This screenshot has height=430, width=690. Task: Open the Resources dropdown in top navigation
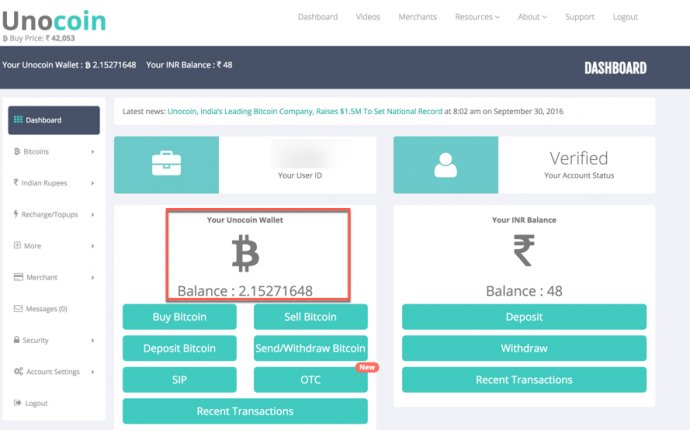point(477,17)
